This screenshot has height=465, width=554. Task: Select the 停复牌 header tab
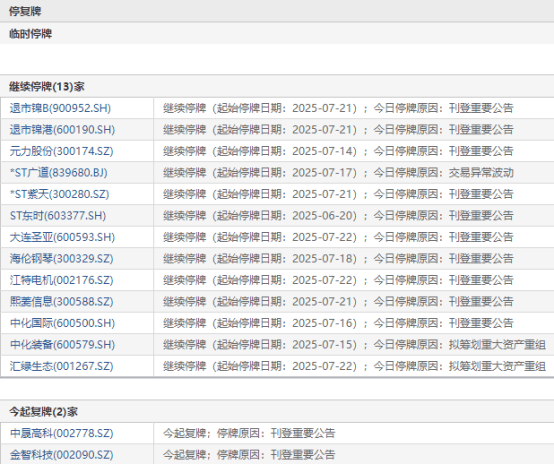point(25,11)
